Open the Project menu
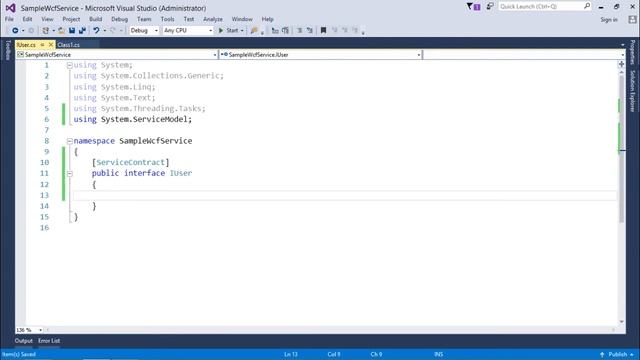Image resolution: width=640 pixels, height=360 pixels. [x=71, y=19]
